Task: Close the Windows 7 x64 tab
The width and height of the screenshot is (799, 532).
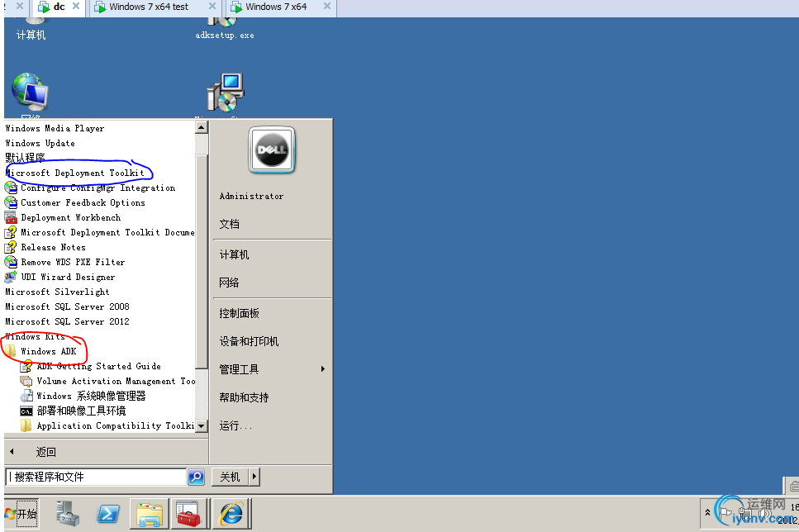Action: point(327,6)
